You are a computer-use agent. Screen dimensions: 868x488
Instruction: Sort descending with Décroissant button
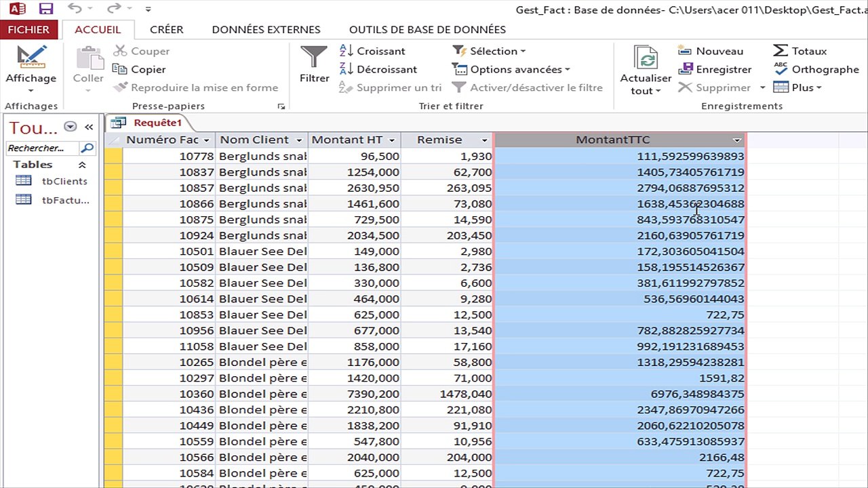pyautogui.click(x=378, y=69)
